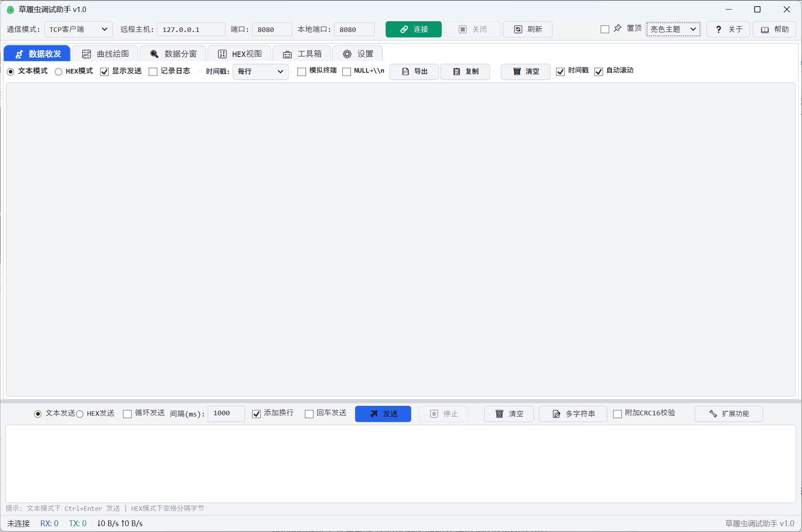Enable the 置顶 always-on-top checkbox

[x=605, y=29]
